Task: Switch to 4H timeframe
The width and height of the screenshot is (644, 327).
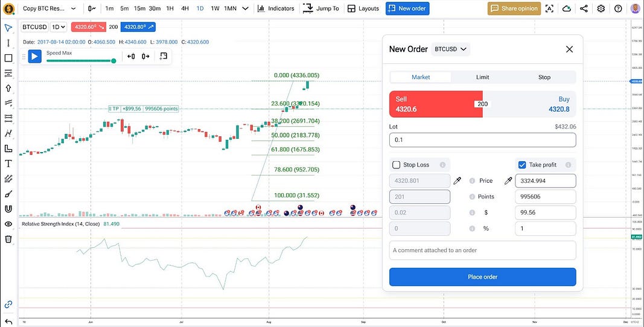Action: tap(185, 8)
